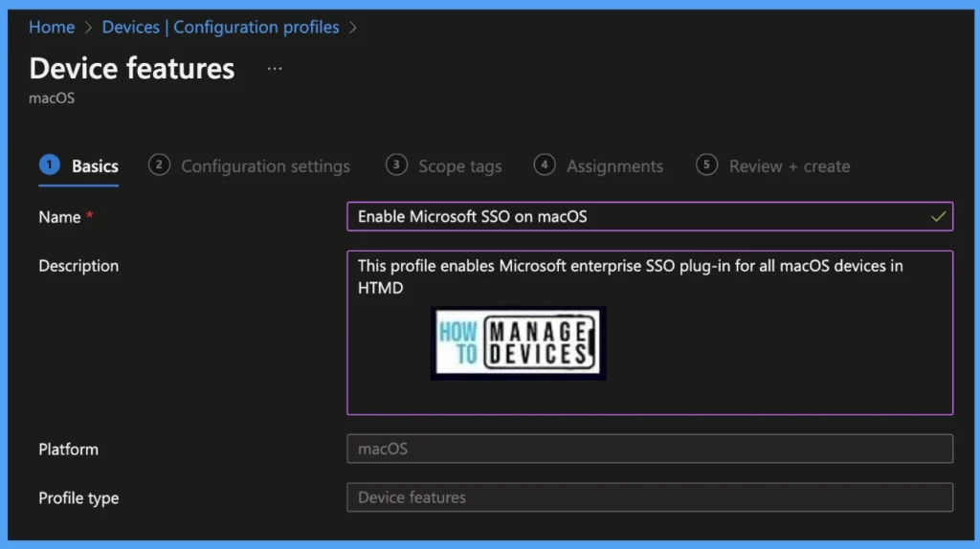Click the Profile type field showing Device features
Viewport: 980px width, 549px height.
(x=650, y=497)
